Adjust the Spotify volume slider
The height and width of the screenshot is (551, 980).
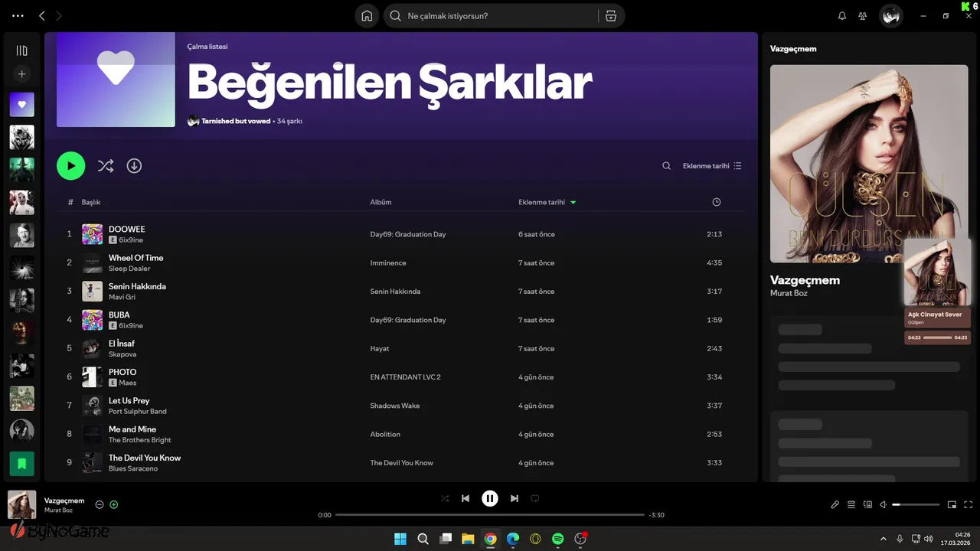(916, 504)
